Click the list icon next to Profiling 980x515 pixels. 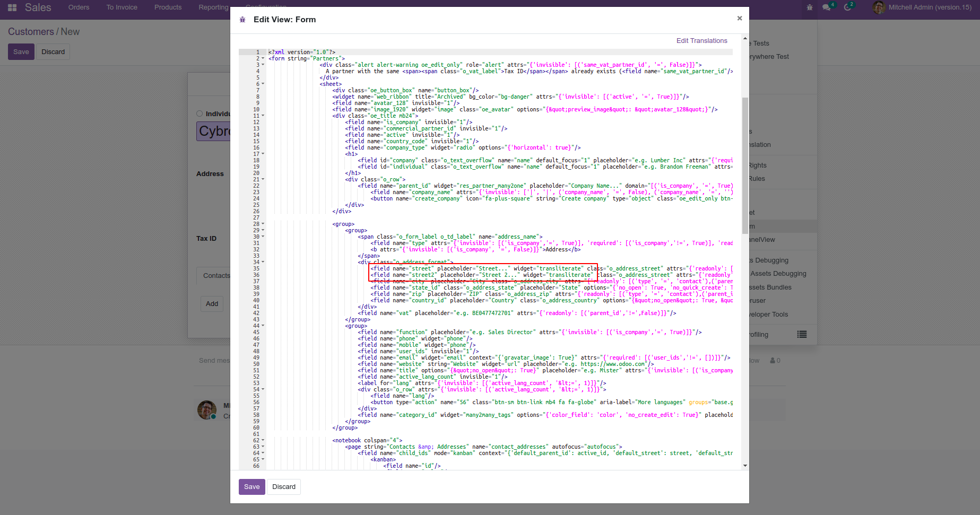[802, 334]
